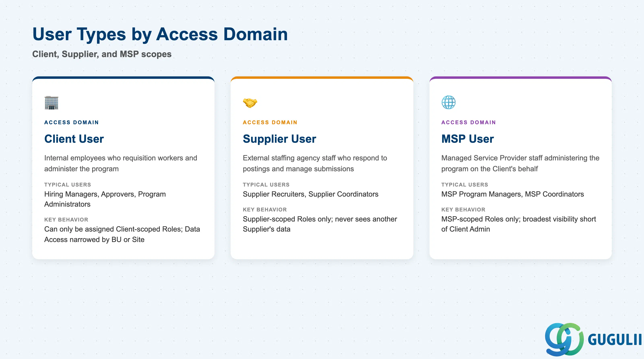644x359 pixels.
Task: Click 'ACCESS DOMAIN' label above Supplier User
Action: point(270,122)
